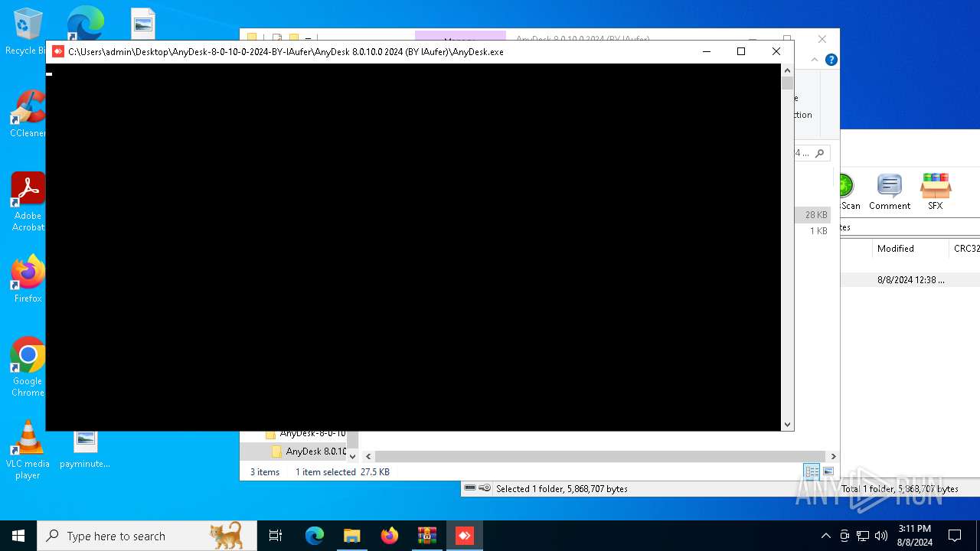Open WinRAR Comment tool
The image size is (980, 551).
(890, 191)
